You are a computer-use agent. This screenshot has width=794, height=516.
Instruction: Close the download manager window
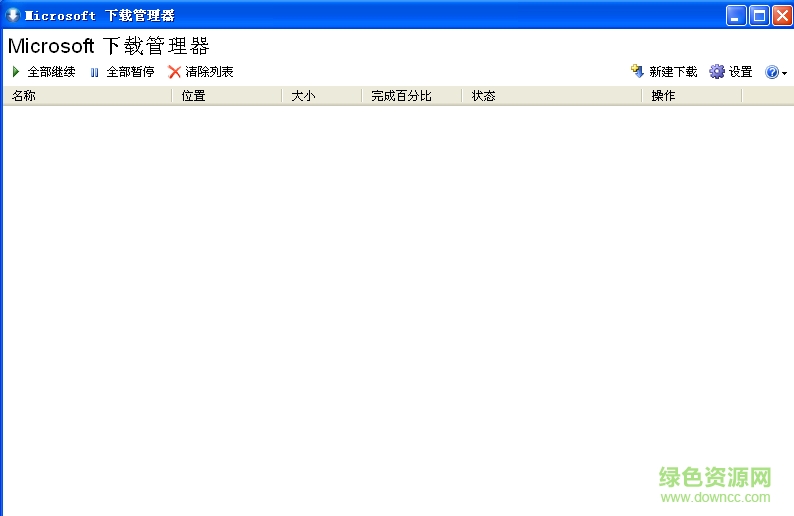pyautogui.click(x=782, y=16)
